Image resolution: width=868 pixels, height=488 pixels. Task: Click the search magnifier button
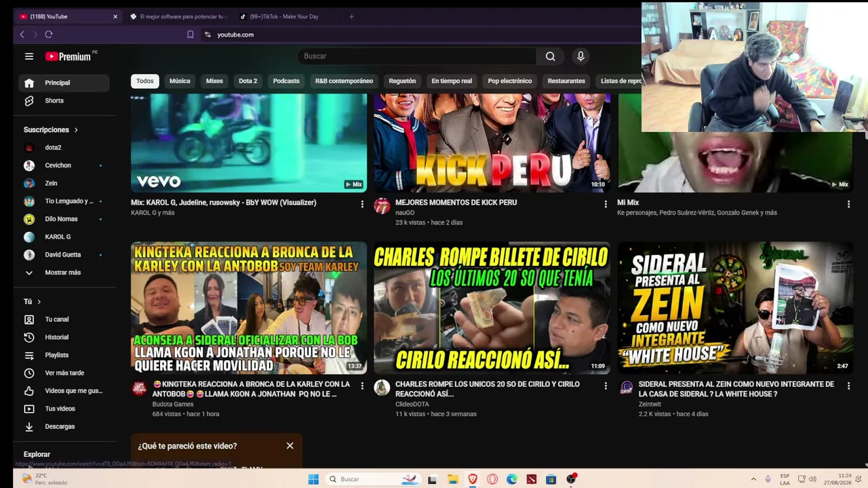point(551,56)
